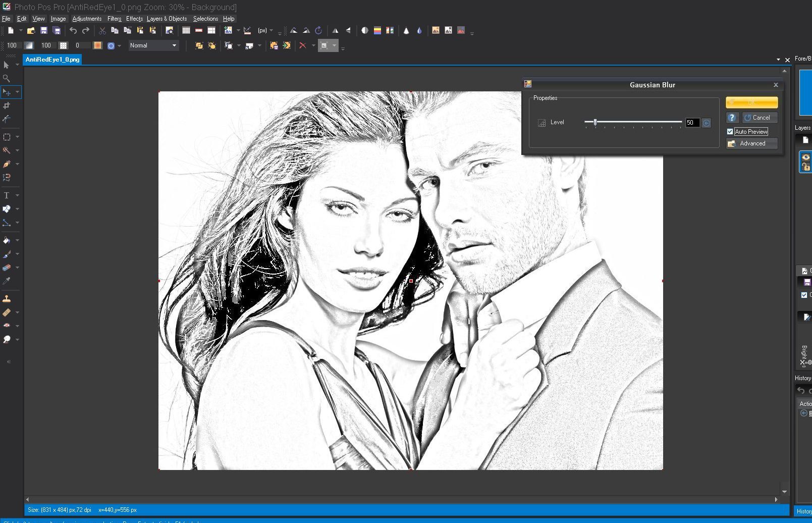Select the Eyedropper color picker tool
The width and height of the screenshot is (812, 523).
point(7,281)
